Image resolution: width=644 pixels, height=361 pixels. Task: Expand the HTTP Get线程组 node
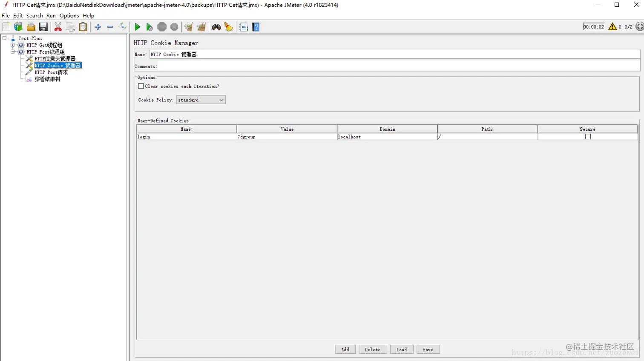pos(13,45)
